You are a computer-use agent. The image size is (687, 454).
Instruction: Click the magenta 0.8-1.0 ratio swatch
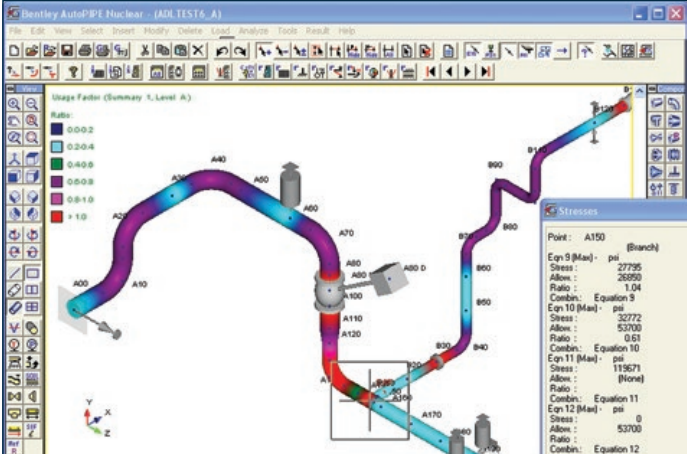pyautogui.click(x=57, y=199)
